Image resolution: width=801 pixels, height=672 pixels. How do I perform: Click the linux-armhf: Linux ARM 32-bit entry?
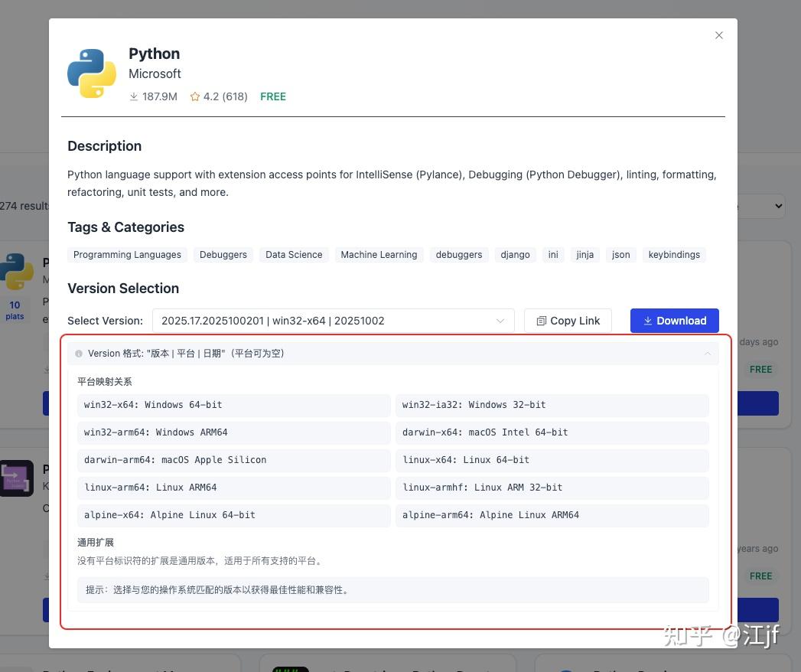(552, 488)
